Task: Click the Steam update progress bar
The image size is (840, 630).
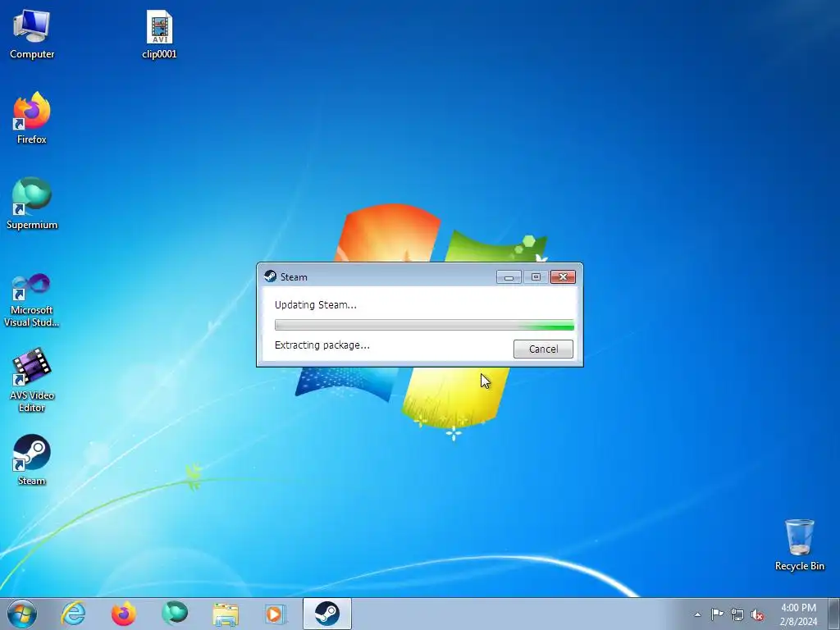Action: [x=424, y=325]
